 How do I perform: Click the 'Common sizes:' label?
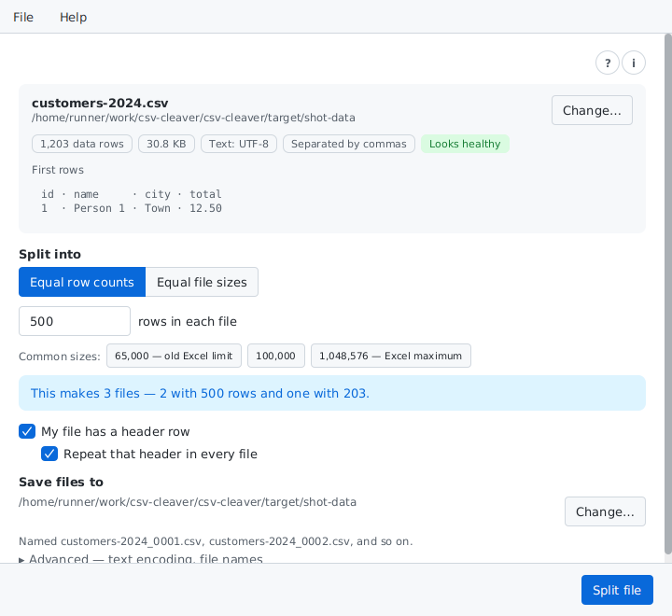pyautogui.click(x=60, y=357)
